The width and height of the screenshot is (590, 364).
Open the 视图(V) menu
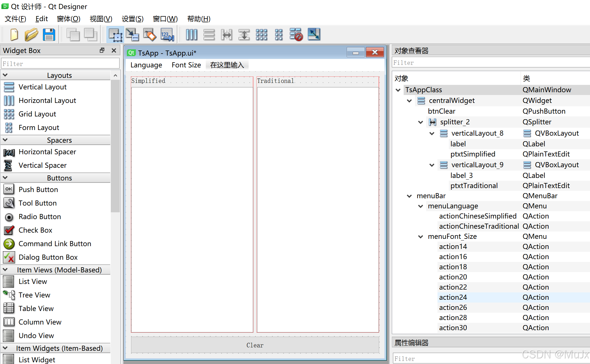pos(101,19)
